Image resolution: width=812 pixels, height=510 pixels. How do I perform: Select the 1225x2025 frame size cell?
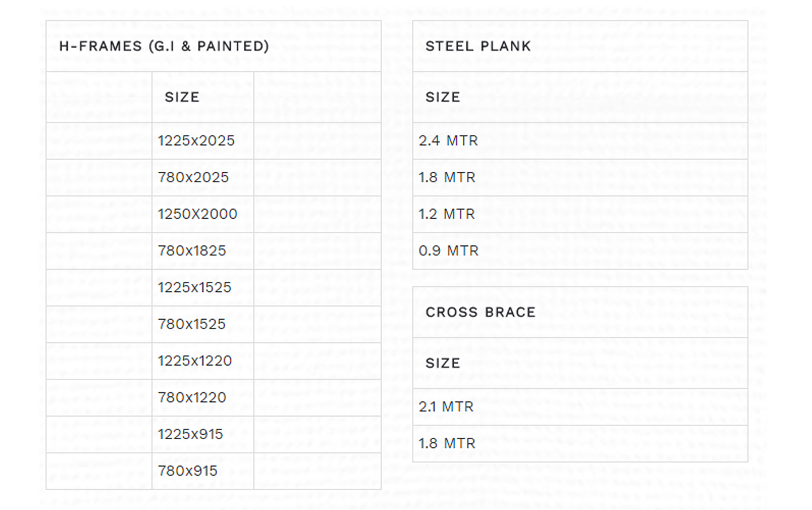(x=196, y=141)
